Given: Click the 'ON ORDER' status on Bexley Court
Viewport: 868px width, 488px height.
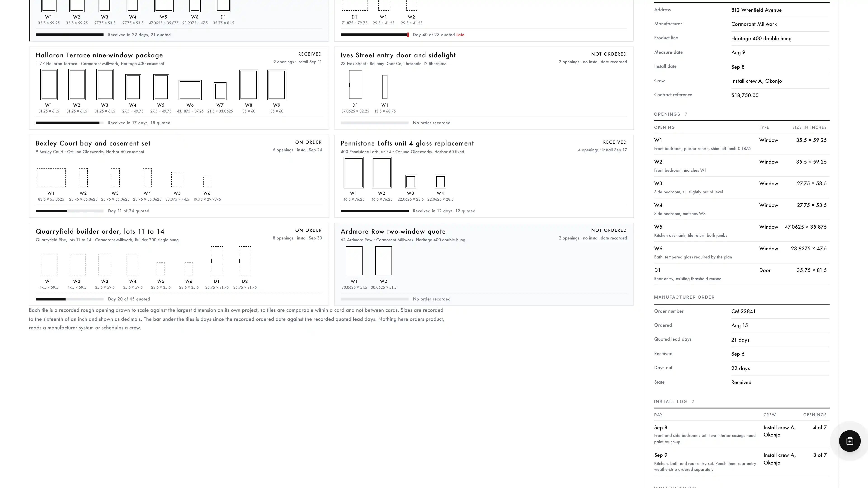Looking at the screenshot, I should 308,142.
